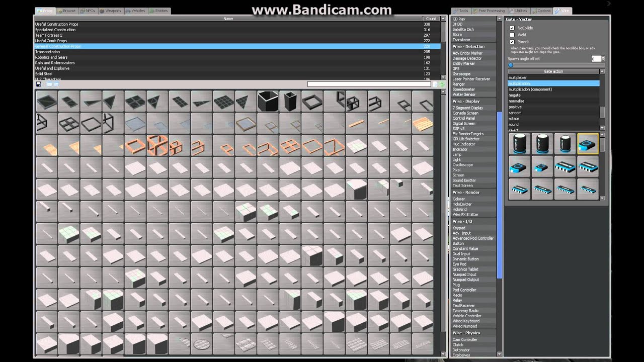Viewport: 644px width, 362px height.
Task: Open the Utilities tab
Action: (519, 11)
